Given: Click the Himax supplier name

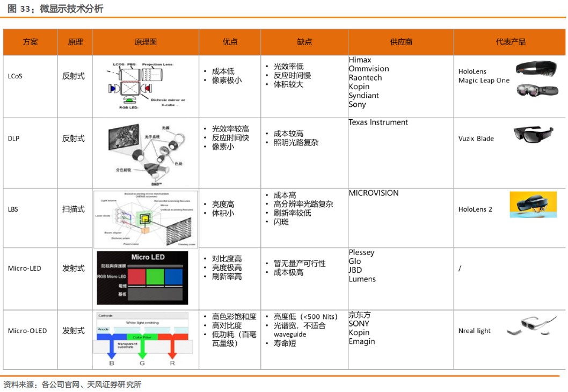Looking at the screenshot, I should pos(360,60).
